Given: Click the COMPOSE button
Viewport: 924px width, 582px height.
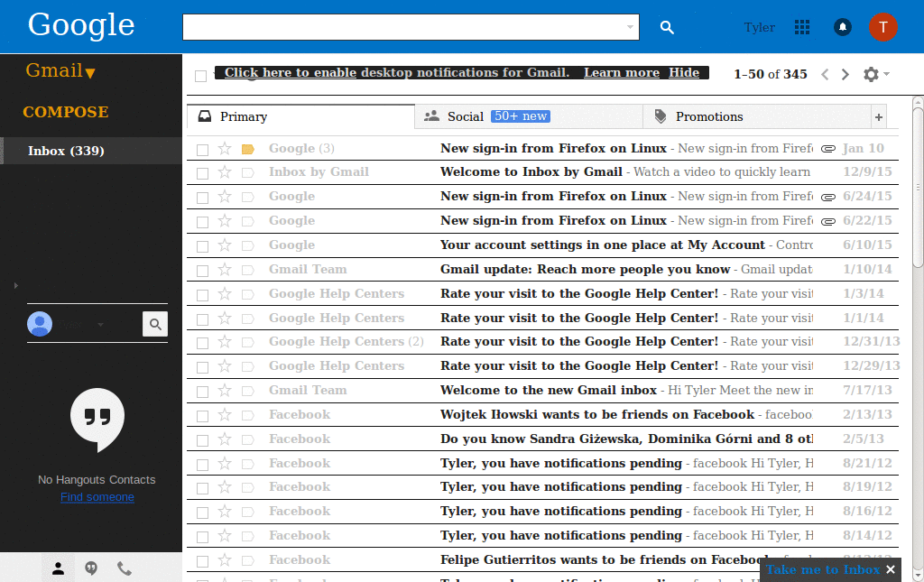Looking at the screenshot, I should pos(66,112).
